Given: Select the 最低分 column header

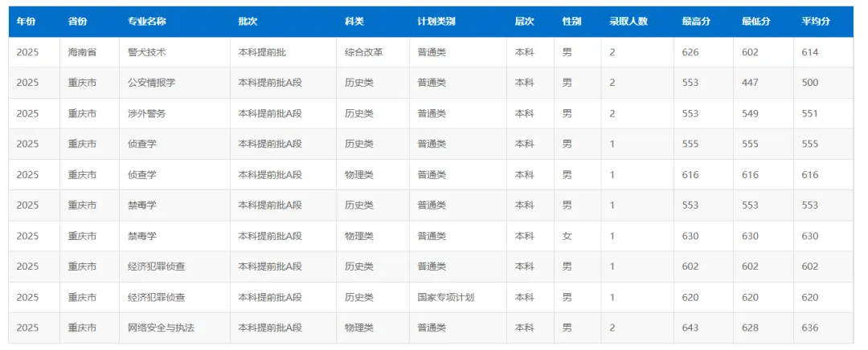Looking at the screenshot, I should tap(756, 22).
